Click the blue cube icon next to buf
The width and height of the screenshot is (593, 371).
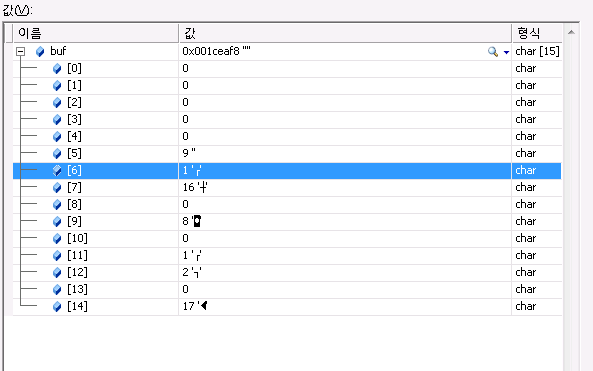pyautogui.click(x=40, y=51)
